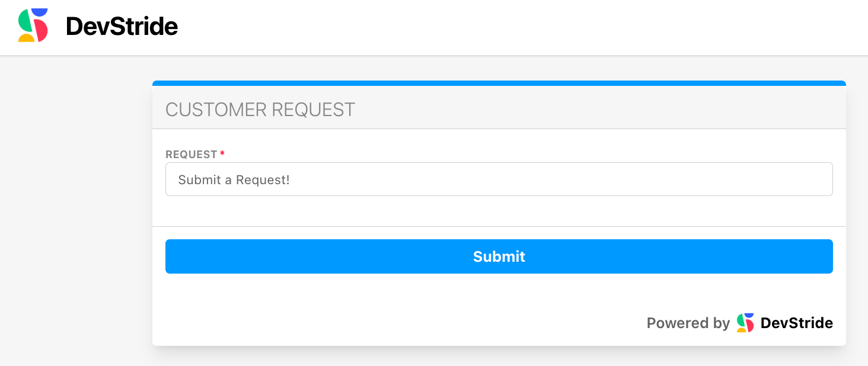This screenshot has height=366, width=868.
Task: Click the red required asterisk next to REQUEST
Action: point(222,154)
